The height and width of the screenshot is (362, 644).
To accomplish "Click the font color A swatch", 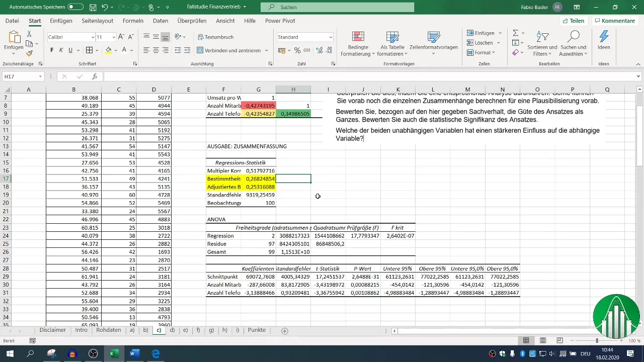I will (124, 50).
